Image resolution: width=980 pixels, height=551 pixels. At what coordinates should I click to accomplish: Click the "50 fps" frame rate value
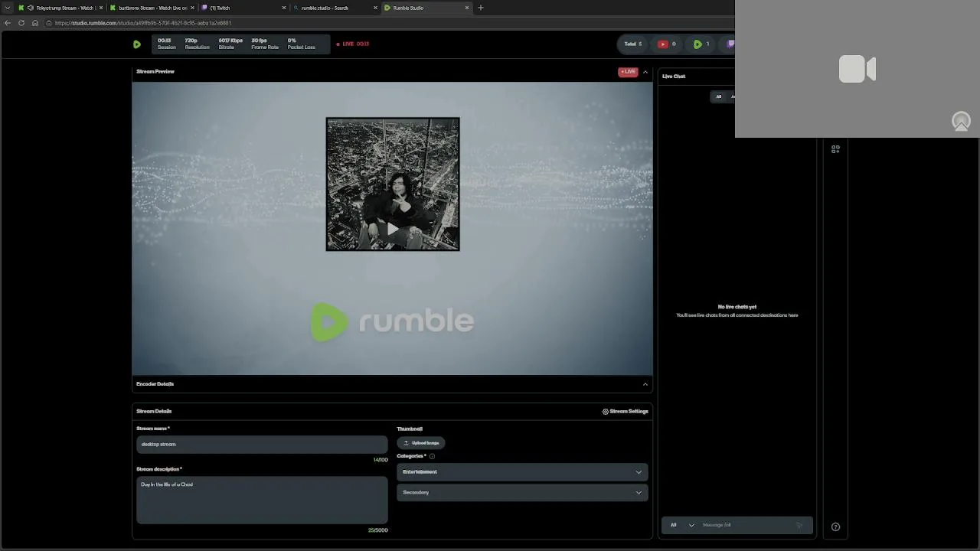pyautogui.click(x=259, y=41)
